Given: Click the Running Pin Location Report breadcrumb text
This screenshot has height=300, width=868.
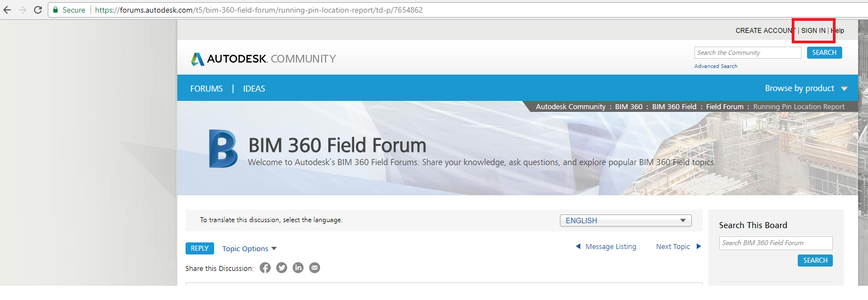Looking at the screenshot, I should coord(799,107).
